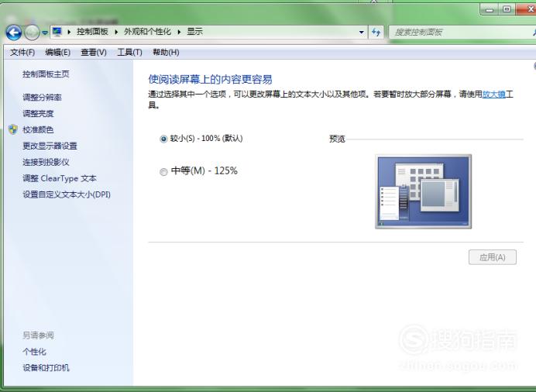Open the 查看(V) menu
The width and height of the screenshot is (536, 392).
pyautogui.click(x=94, y=52)
